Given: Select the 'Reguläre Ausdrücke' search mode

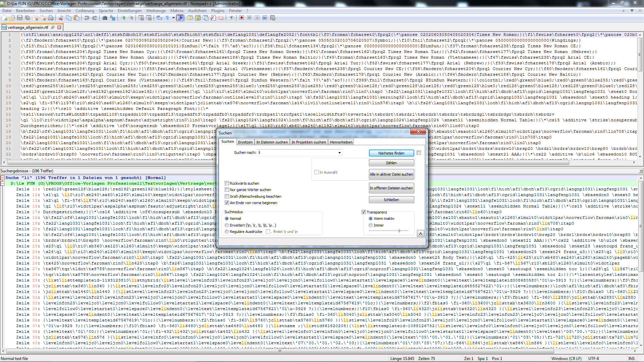Looking at the screenshot, I should 227,232.
